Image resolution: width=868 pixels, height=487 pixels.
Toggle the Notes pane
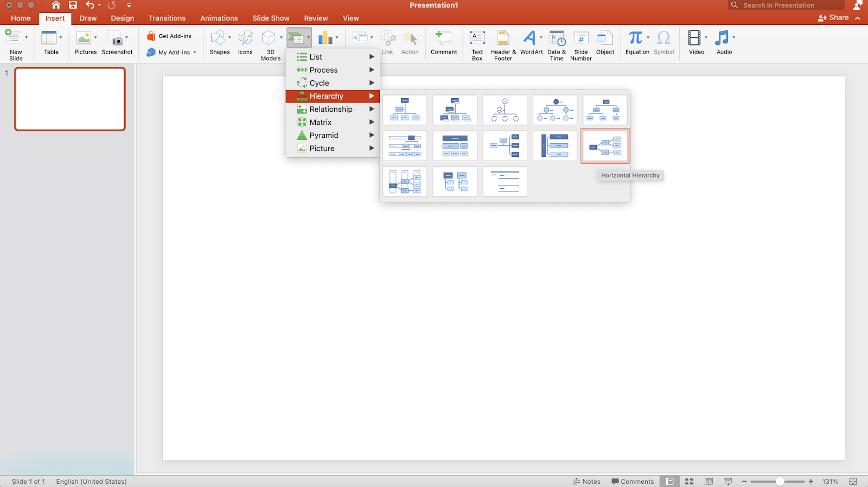pos(586,482)
